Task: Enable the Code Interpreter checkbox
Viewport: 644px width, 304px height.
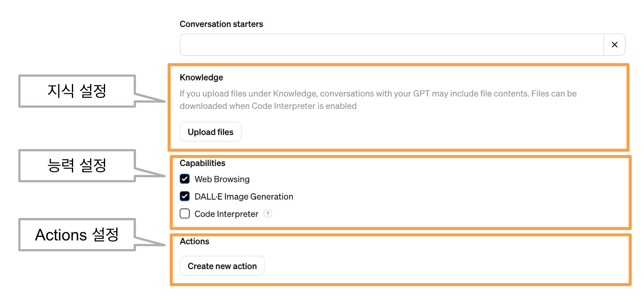Action: click(x=185, y=214)
